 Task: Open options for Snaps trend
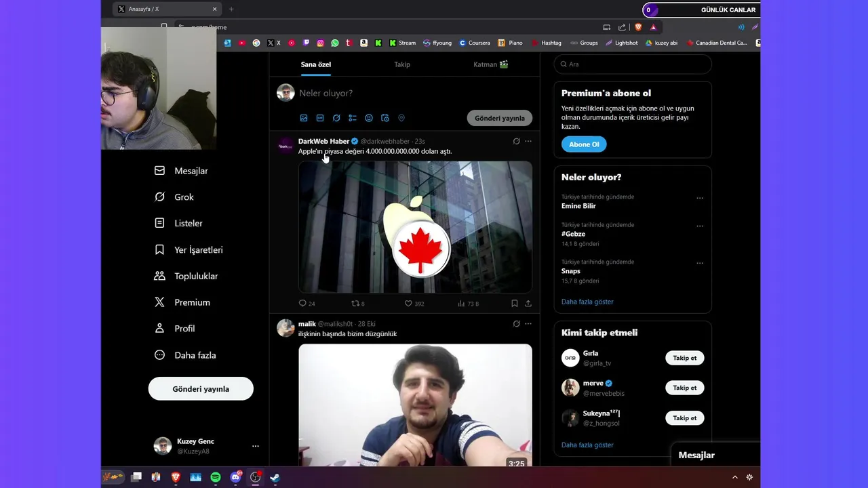(700, 264)
